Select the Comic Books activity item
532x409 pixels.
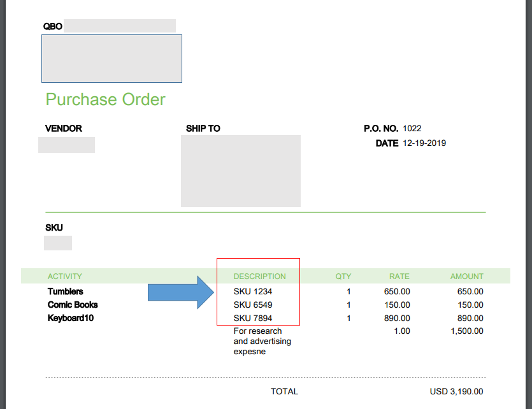click(73, 305)
